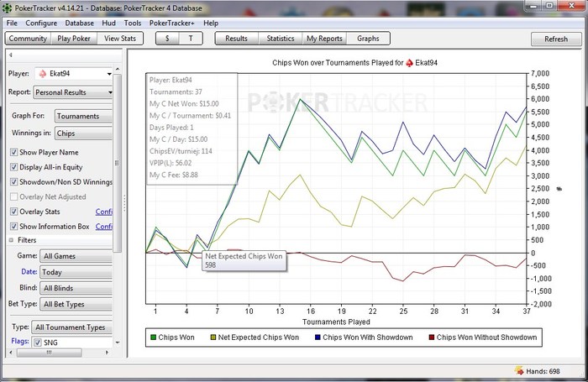Click the left panel horizontal scrollbar thumb
This screenshot has width=588, height=382.
pos(49,353)
